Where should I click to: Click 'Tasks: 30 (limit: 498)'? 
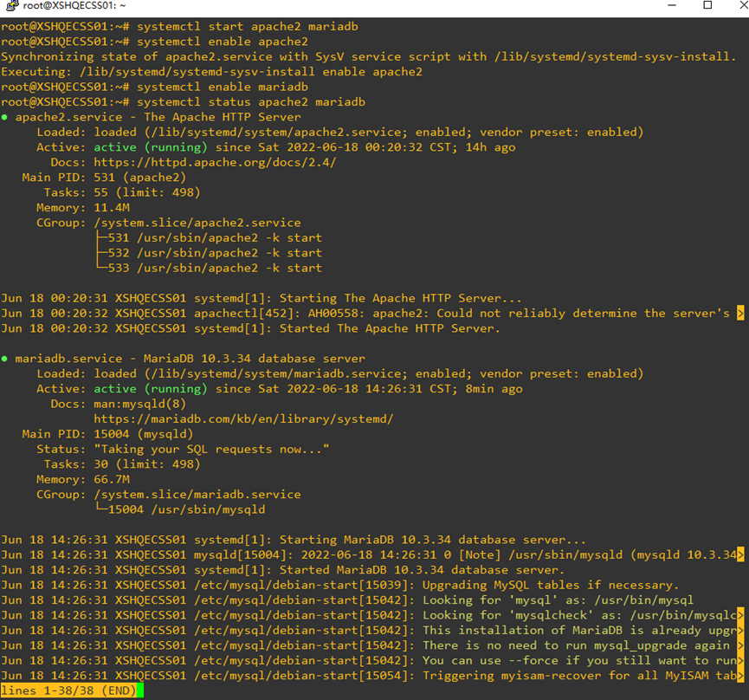[122, 464]
